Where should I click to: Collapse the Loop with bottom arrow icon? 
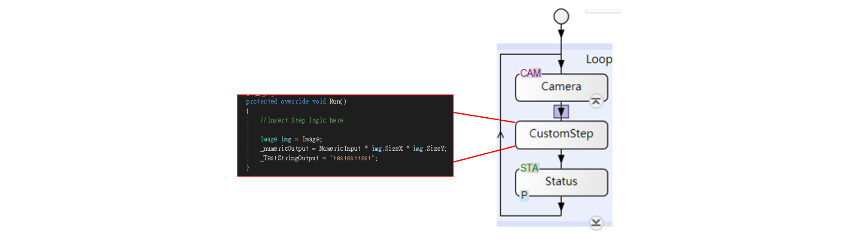pyautogui.click(x=596, y=223)
